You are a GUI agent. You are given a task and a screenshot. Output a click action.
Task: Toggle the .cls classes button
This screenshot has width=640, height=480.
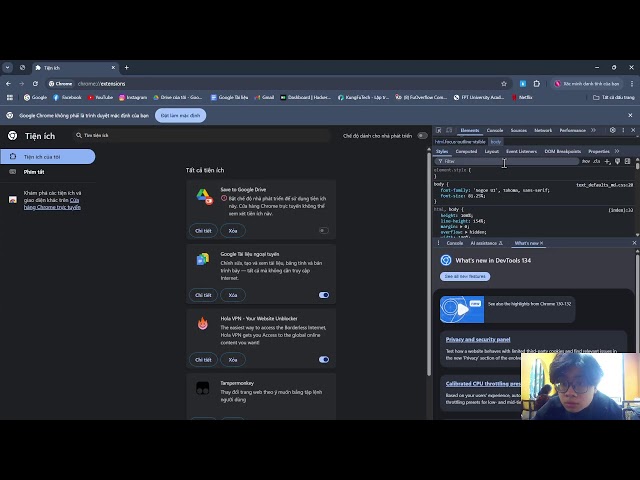[x=597, y=161]
